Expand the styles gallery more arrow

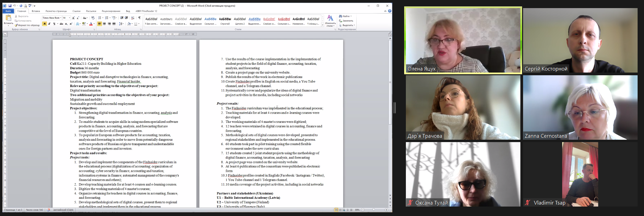[x=323, y=25]
